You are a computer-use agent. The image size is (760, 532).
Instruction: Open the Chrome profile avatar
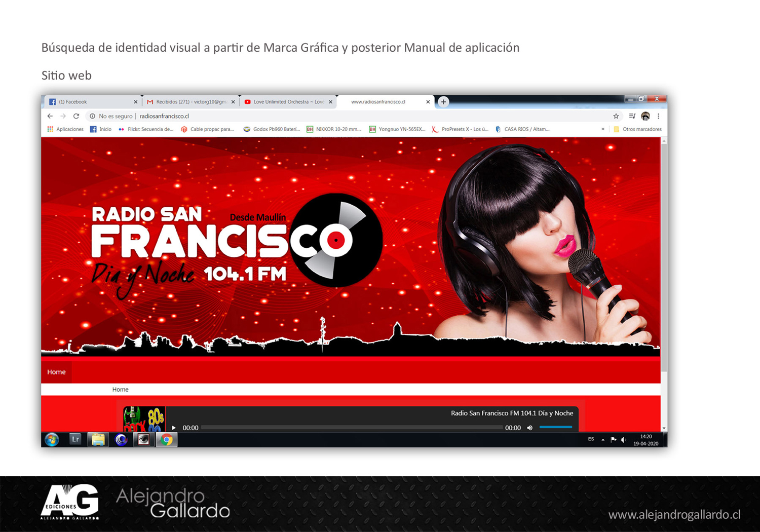[645, 116]
